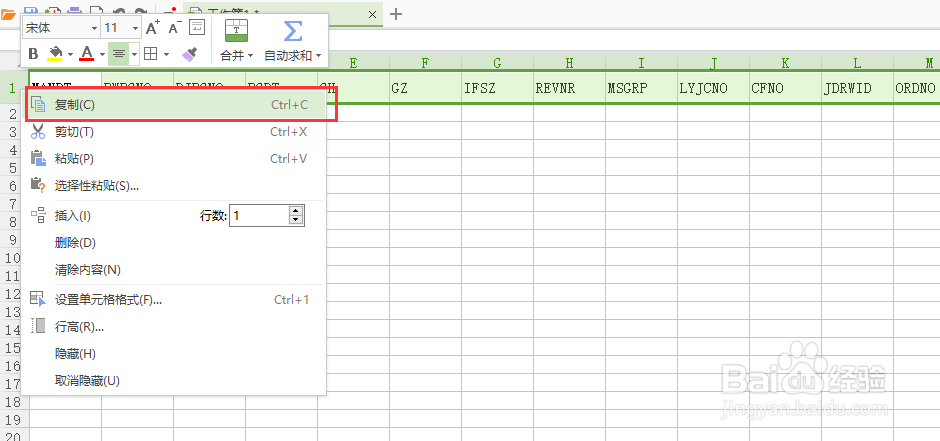The height and width of the screenshot is (441, 940).
Task: Click the borders grid icon
Action: tap(151, 54)
